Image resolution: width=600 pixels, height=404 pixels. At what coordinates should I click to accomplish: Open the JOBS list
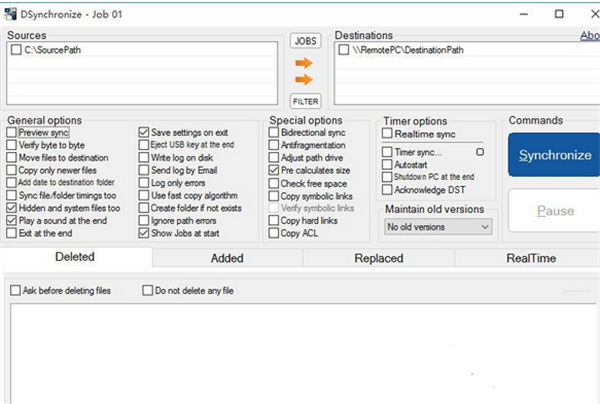(x=304, y=40)
